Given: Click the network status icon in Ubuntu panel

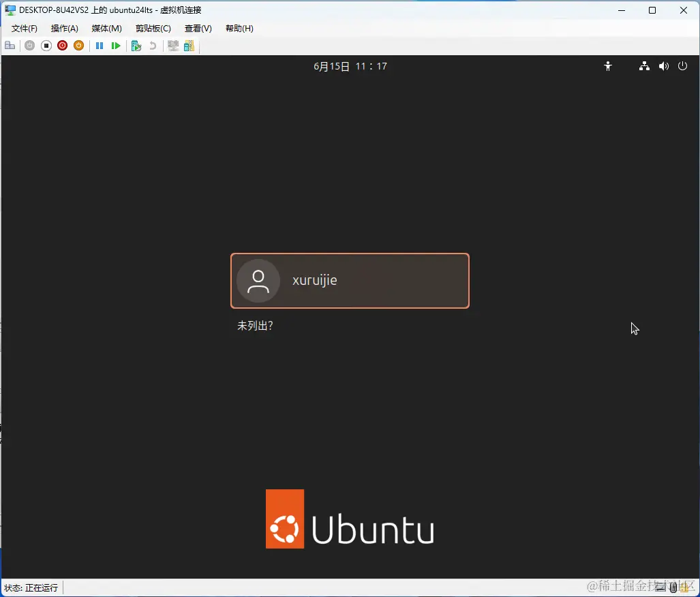Looking at the screenshot, I should pos(644,67).
